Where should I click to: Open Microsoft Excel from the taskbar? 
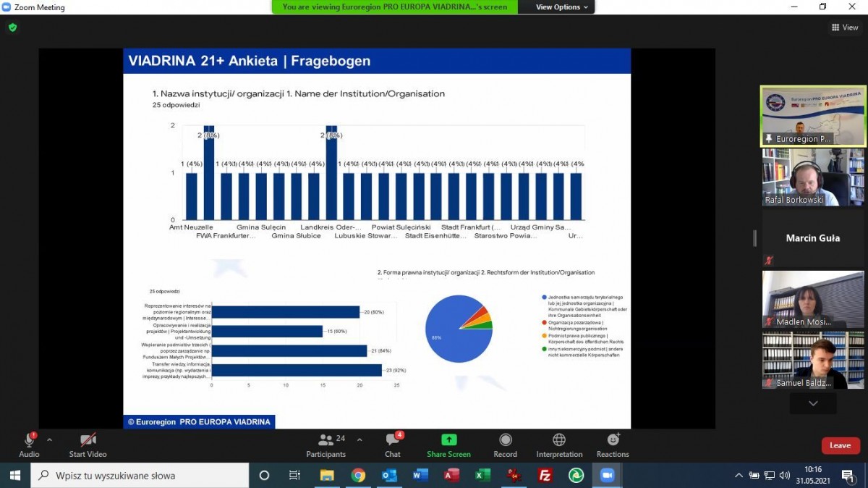click(483, 476)
